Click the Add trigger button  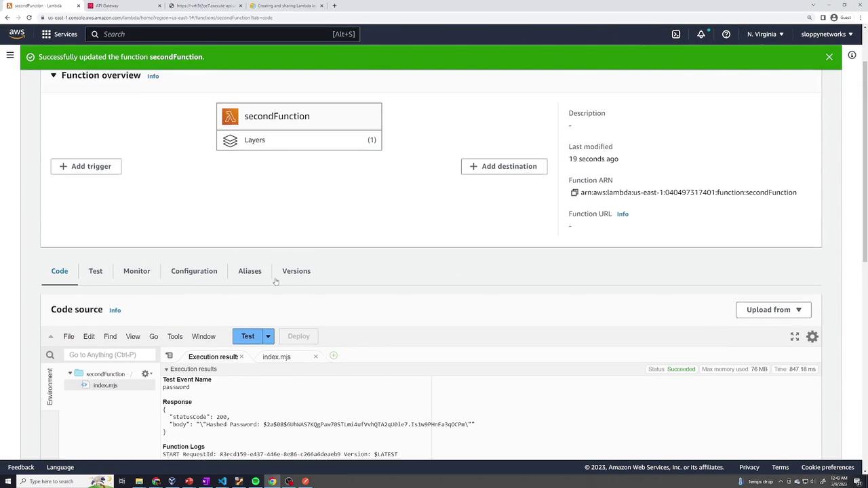pyautogui.click(x=86, y=166)
